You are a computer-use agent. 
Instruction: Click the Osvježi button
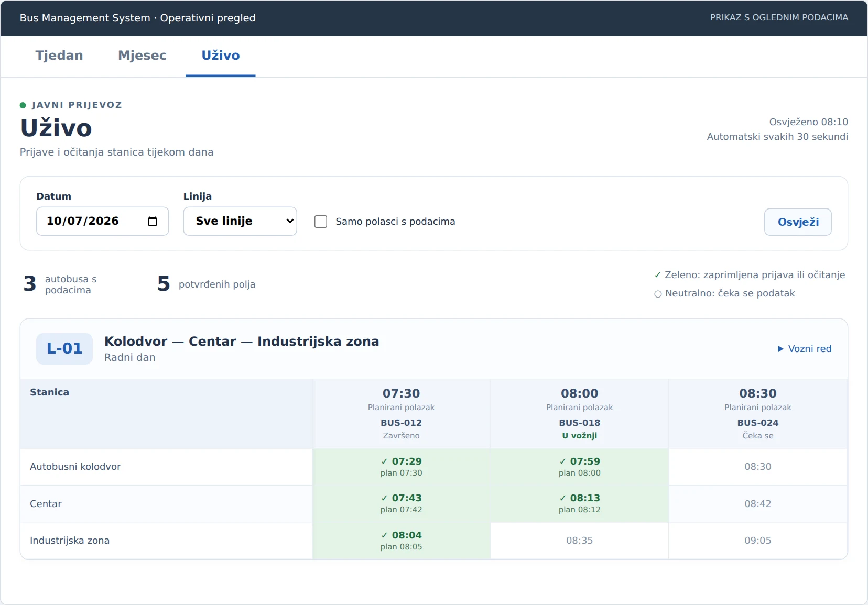[x=798, y=222]
